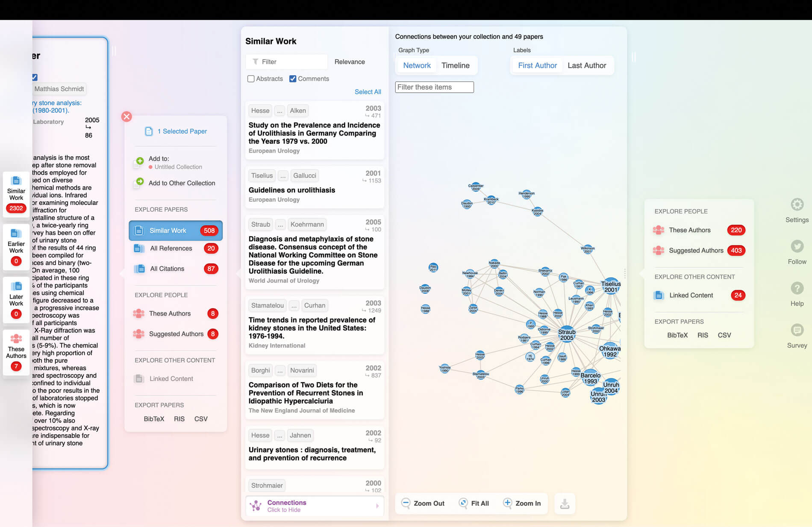Click the download graph icon
The image size is (812, 527).
pyautogui.click(x=565, y=504)
